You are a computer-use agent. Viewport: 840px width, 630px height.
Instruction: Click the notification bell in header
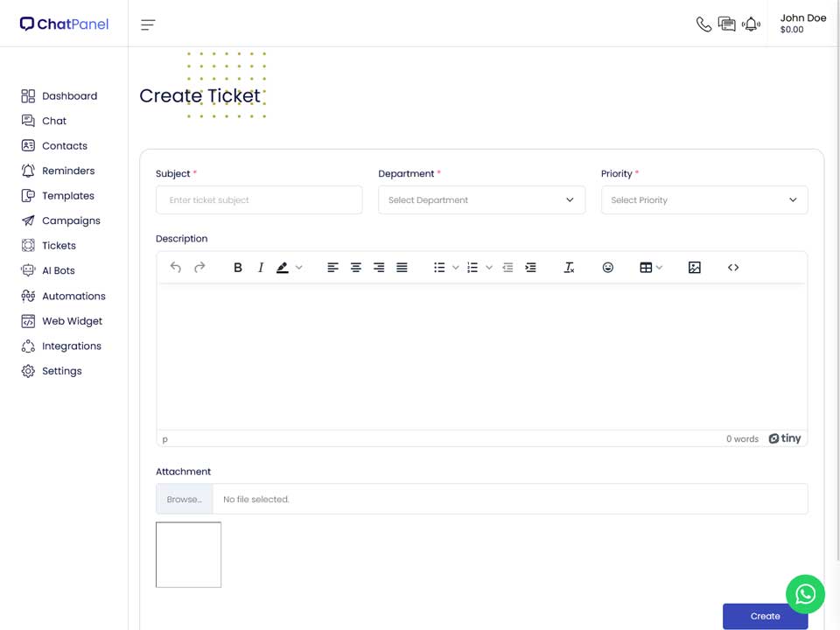(x=751, y=24)
